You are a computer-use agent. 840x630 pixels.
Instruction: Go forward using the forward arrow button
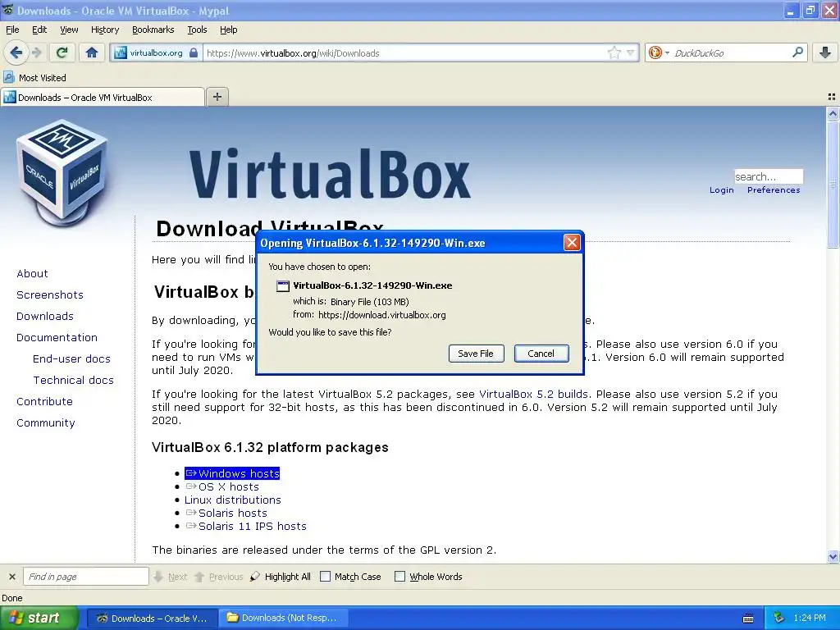click(x=37, y=52)
